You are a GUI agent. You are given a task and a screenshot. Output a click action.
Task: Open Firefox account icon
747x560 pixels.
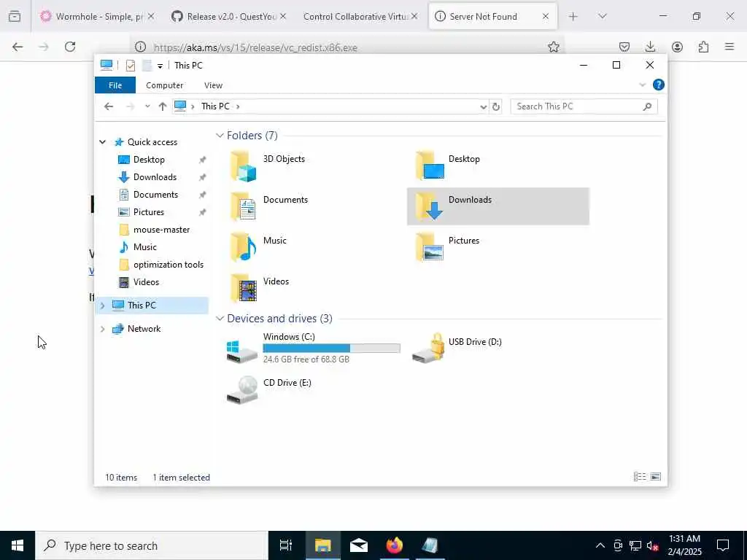[677, 47]
